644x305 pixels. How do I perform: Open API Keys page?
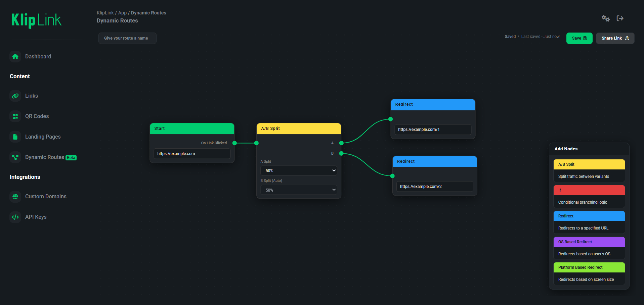coord(36,217)
